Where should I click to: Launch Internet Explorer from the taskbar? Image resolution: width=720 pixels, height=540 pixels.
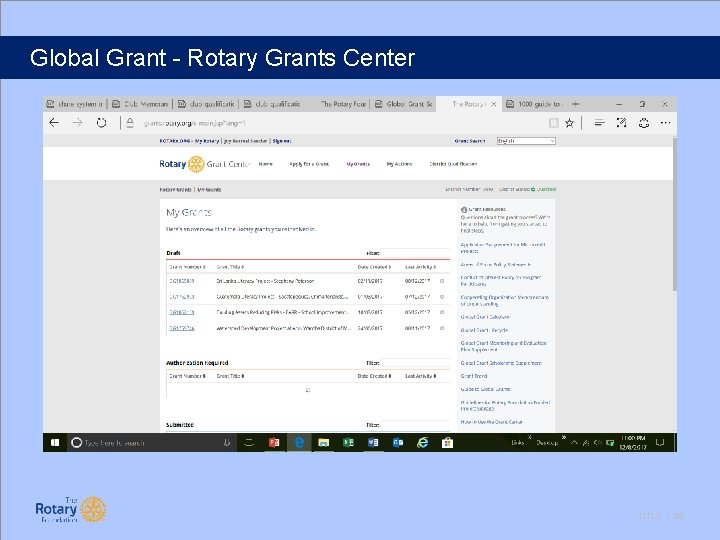click(422, 443)
